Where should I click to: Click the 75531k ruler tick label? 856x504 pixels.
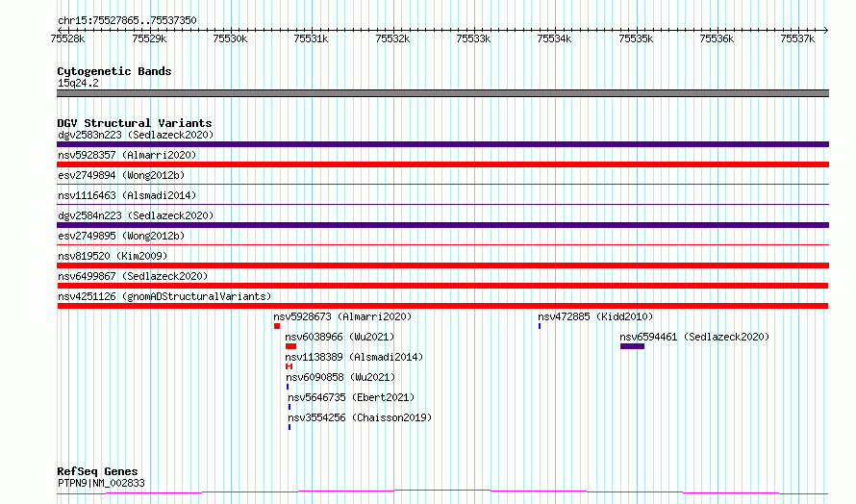[311, 38]
